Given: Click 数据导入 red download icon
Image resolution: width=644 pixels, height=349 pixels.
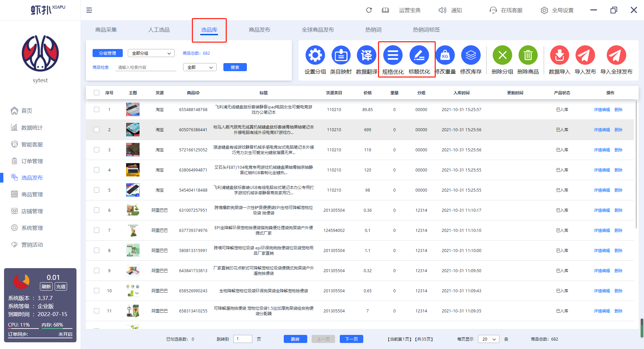Looking at the screenshot, I should click(559, 55).
